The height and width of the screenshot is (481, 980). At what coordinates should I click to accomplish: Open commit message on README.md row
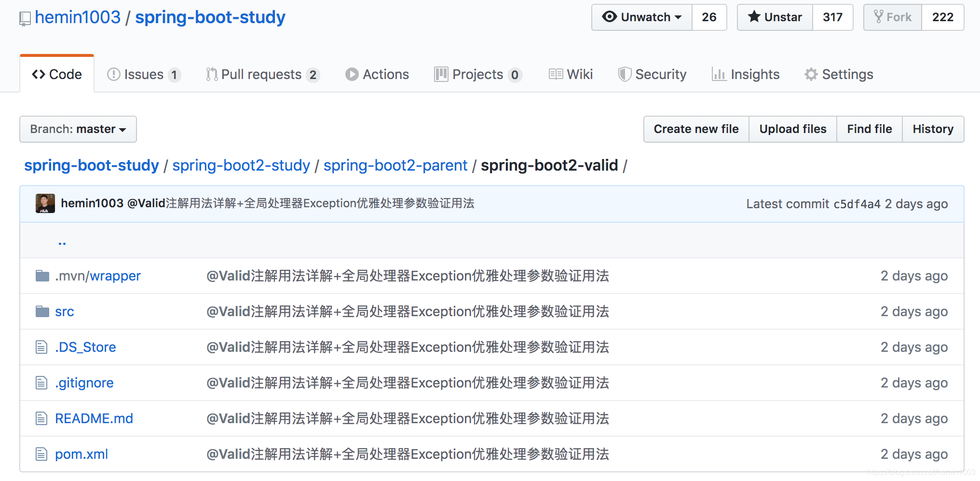(408, 418)
